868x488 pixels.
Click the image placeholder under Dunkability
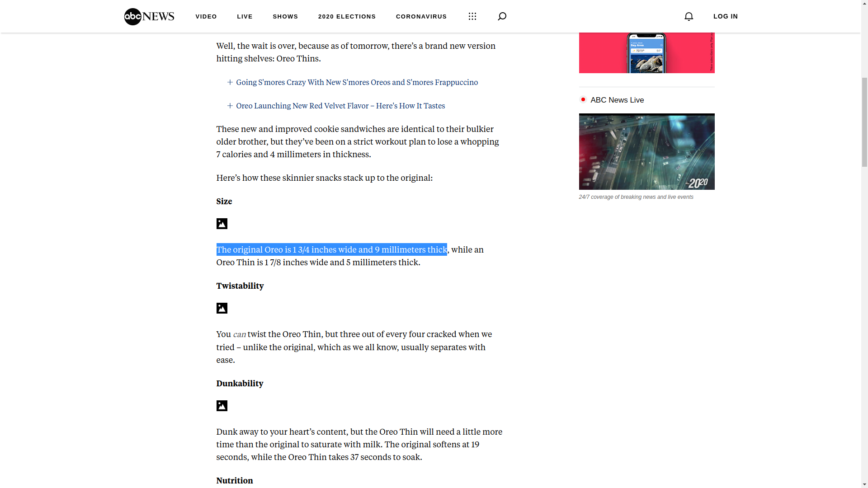point(222,406)
